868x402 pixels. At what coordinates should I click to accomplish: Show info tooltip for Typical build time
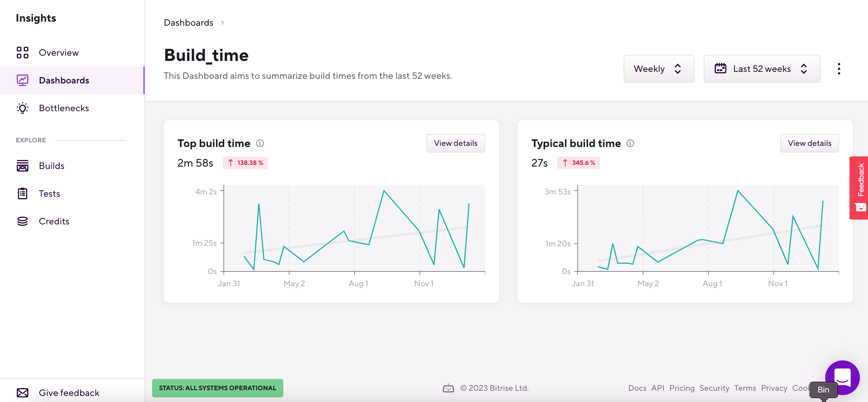point(630,143)
